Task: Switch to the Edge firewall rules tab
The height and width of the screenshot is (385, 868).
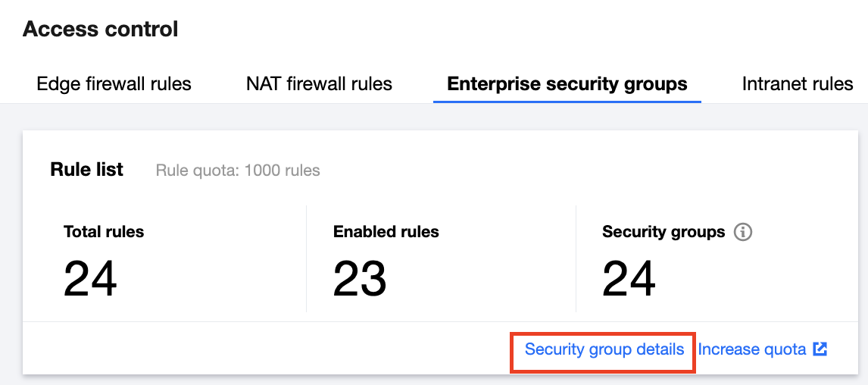Action: (114, 83)
